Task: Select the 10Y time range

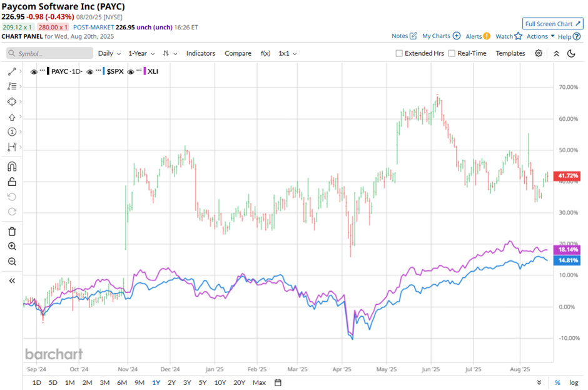Action: click(220, 382)
